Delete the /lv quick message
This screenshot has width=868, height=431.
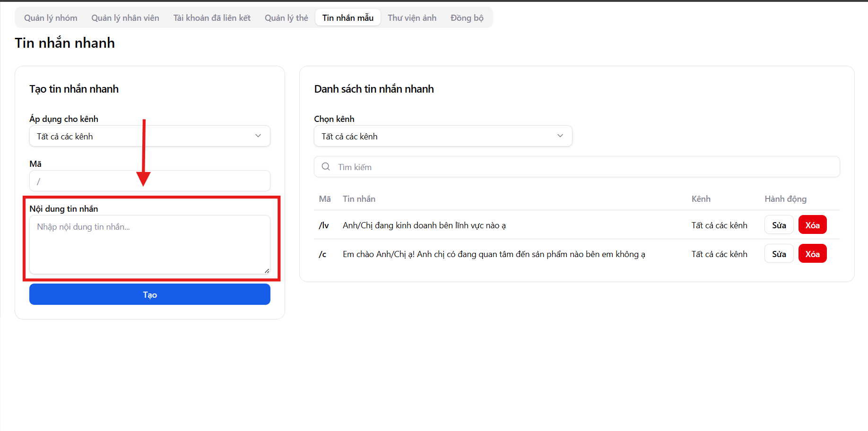tap(812, 225)
